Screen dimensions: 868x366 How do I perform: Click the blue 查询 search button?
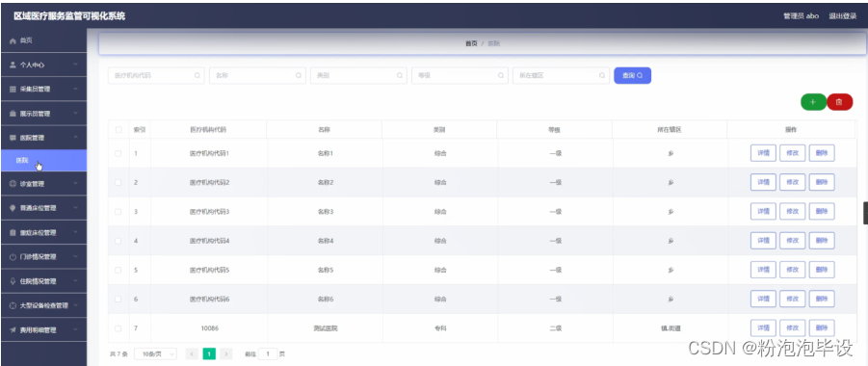pyautogui.click(x=632, y=75)
